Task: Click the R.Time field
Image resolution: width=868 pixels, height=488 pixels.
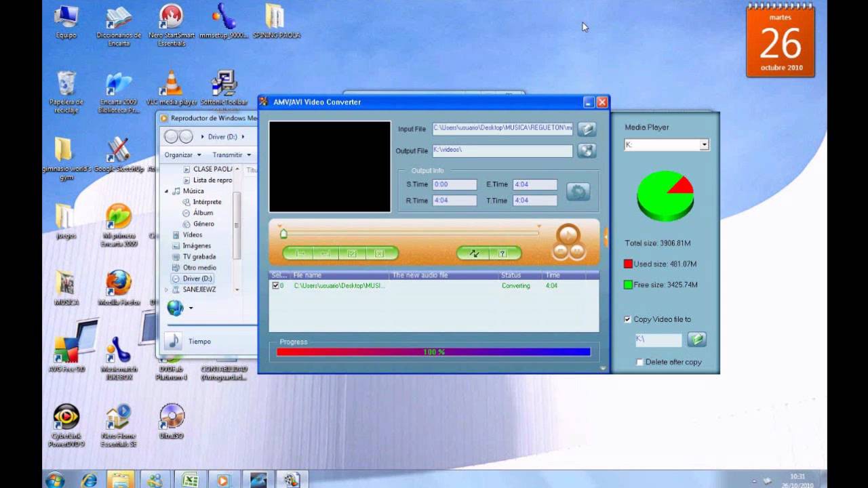Action: [455, 200]
